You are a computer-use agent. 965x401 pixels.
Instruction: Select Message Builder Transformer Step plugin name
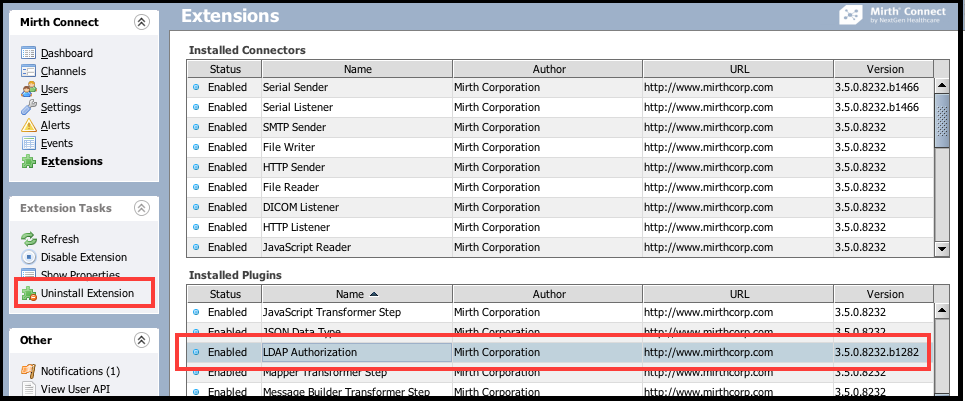pyautogui.click(x=346, y=392)
